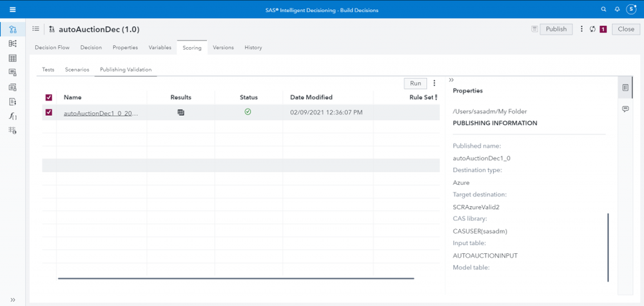Screen dimensions: 644x306
Task: Switch to the Decision Flow tab
Action: click(52, 48)
